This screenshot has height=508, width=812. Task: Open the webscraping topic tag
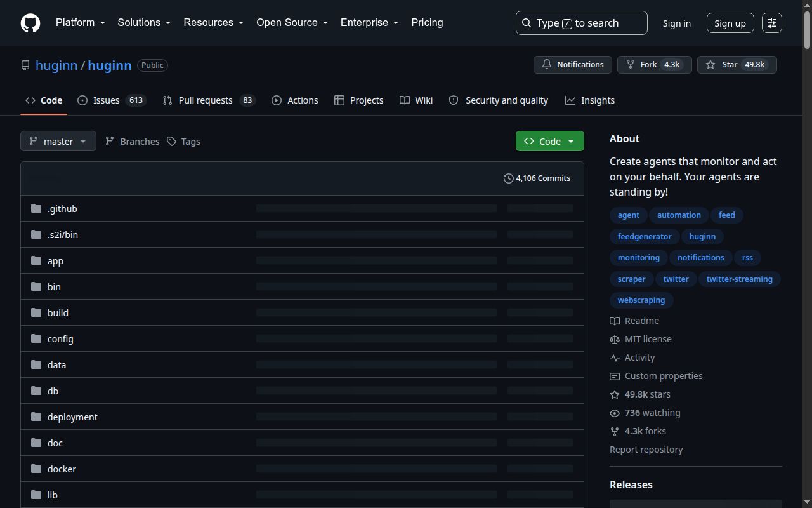click(641, 300)
